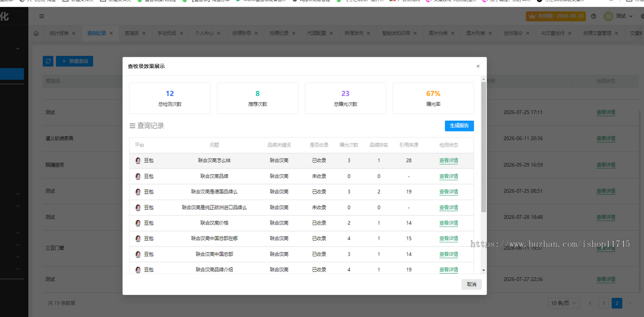
Task: Toggle the sidebar hamburger menu icon
Action: [42, 17]
